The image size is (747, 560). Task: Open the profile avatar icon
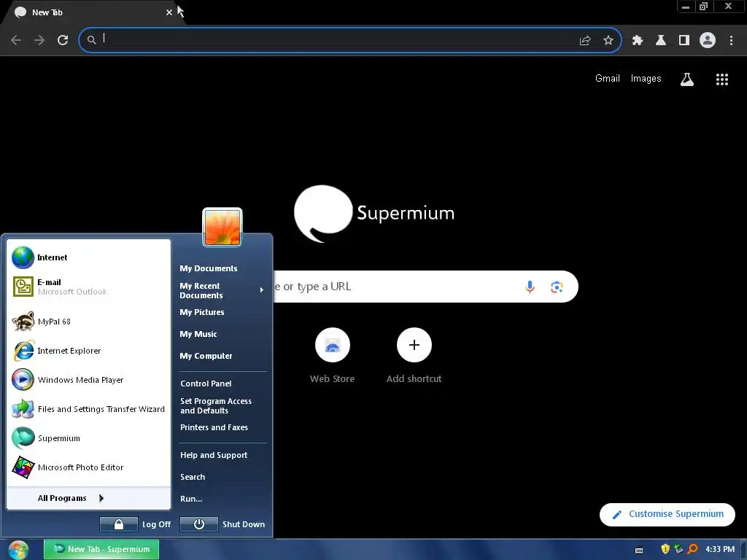[708, 40]
